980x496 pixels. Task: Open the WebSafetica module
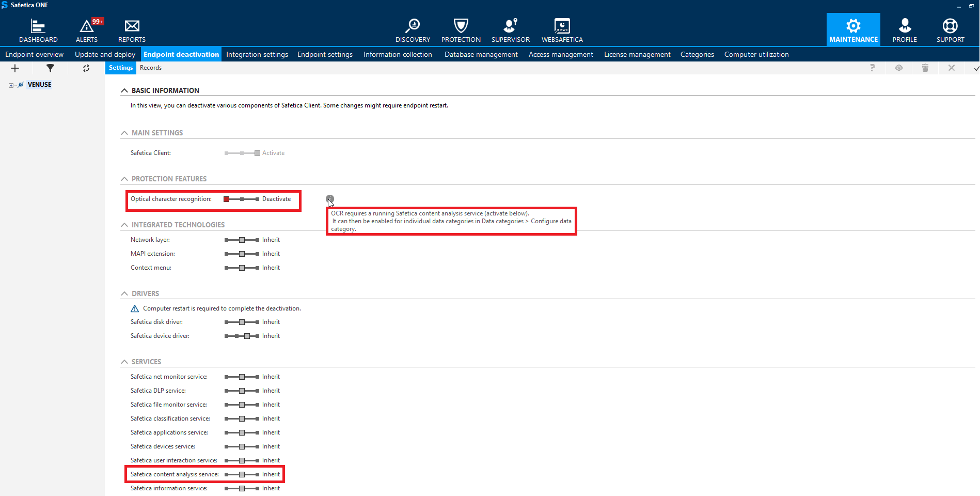(562, 30)
